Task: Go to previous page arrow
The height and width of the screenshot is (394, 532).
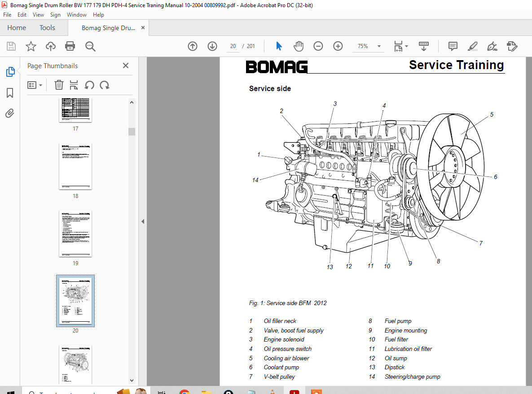Action: tap(193, 46)
